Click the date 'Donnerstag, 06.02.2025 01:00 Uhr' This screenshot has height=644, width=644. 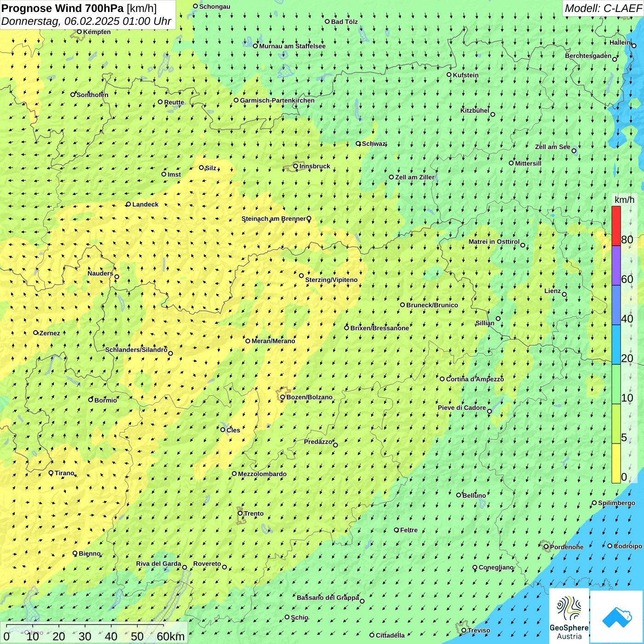[x=86, y=21]
